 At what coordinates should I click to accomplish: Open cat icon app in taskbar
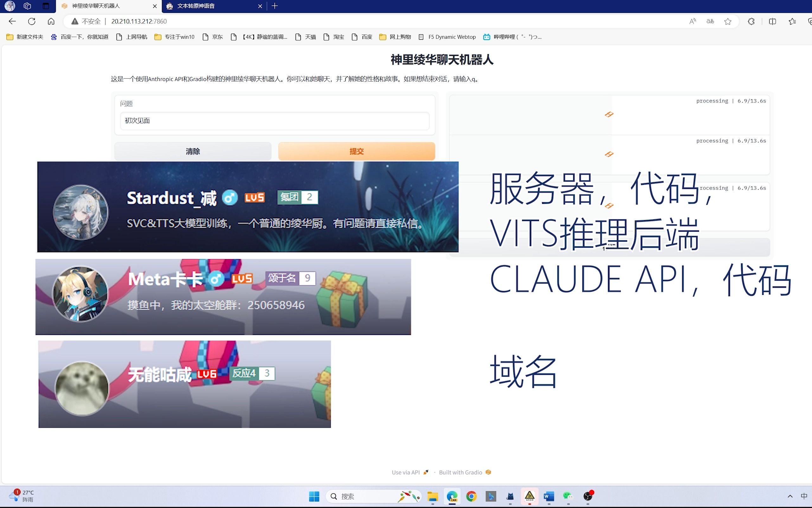point(510,496)
